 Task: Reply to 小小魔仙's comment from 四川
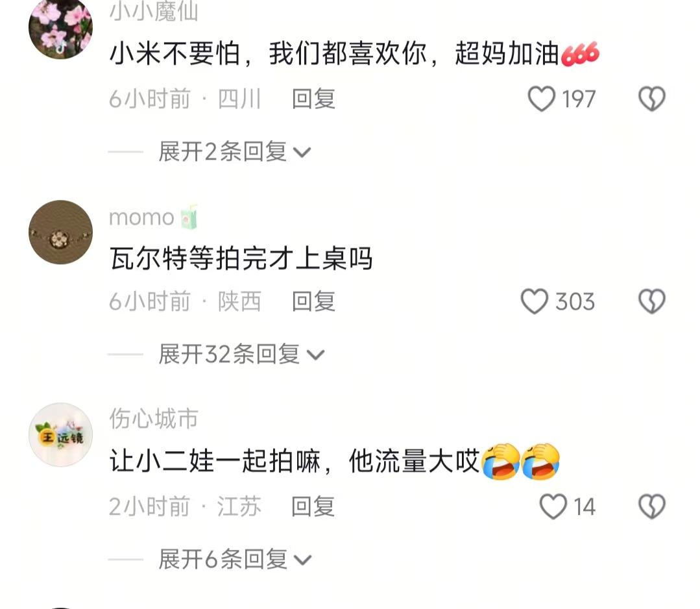coord(313,99)
